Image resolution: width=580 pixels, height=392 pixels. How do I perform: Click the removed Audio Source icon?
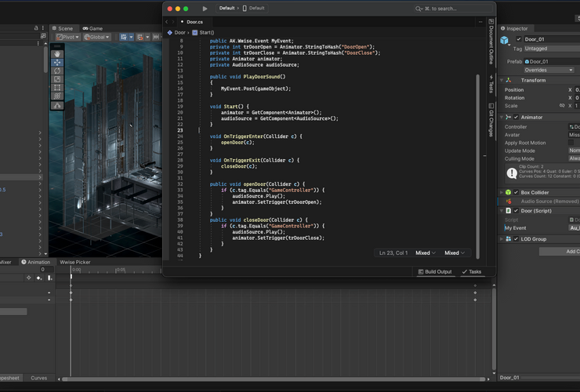click(509, 201)
